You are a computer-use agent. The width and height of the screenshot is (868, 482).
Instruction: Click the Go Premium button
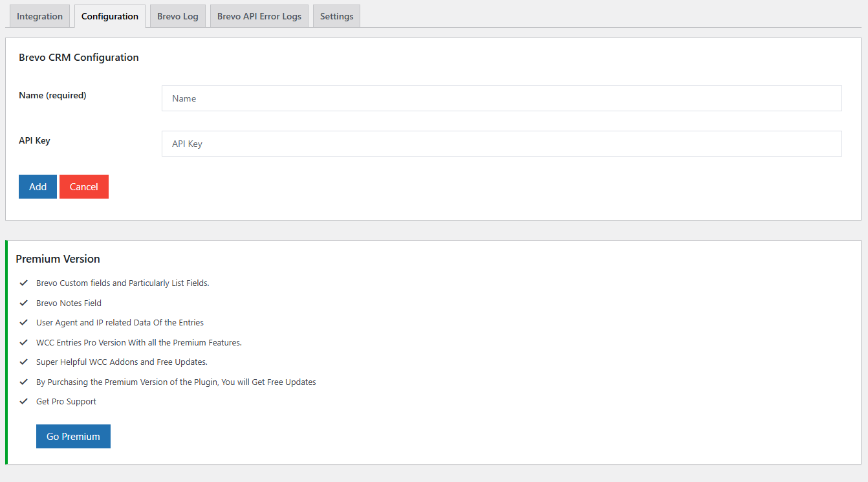click(73, 437)
